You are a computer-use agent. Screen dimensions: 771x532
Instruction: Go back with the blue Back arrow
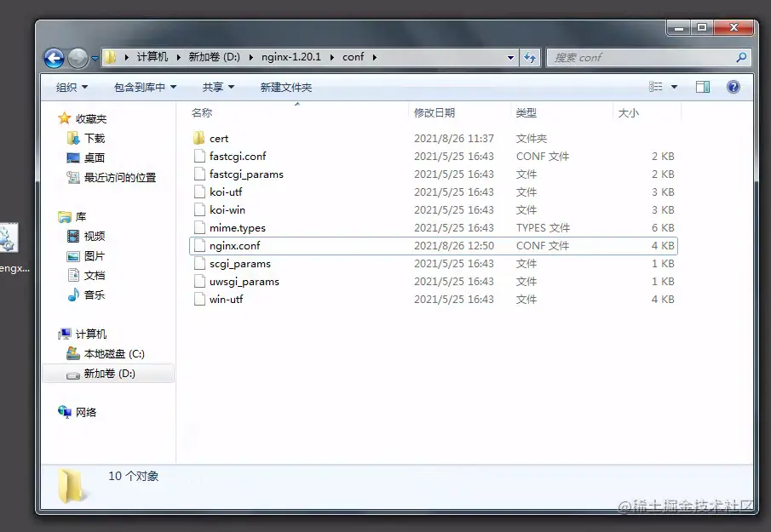[x=54, y=58]
